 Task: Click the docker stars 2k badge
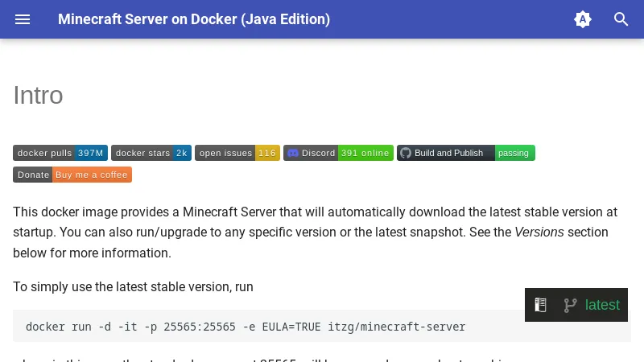click(151, 153)
